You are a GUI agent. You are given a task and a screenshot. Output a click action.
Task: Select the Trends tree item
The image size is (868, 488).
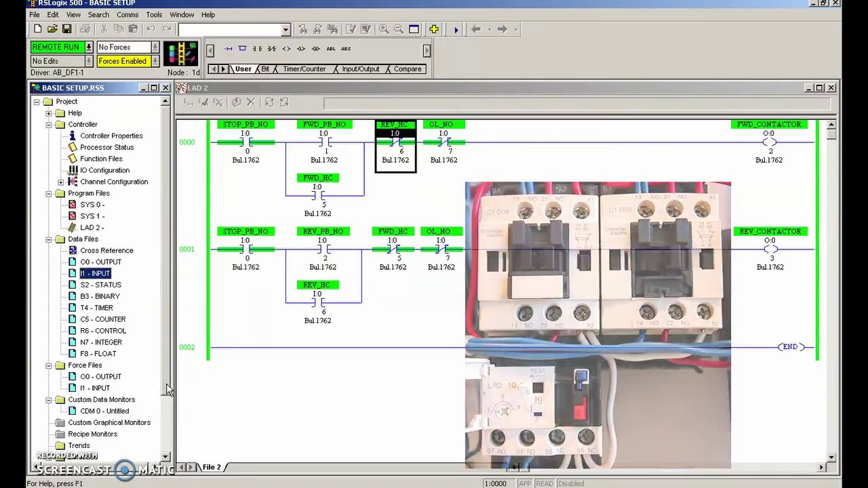coord(79,445)
